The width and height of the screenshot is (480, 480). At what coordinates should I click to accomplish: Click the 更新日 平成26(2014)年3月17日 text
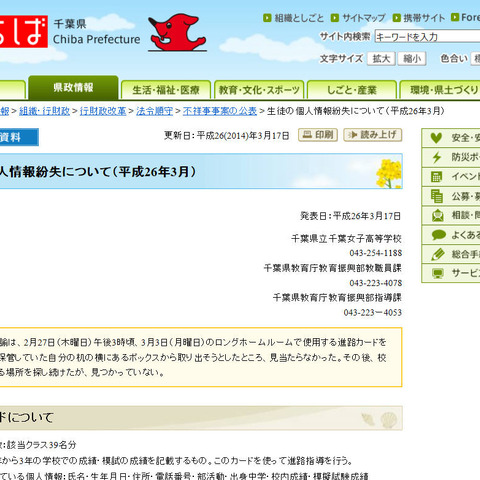click(226, 136)
